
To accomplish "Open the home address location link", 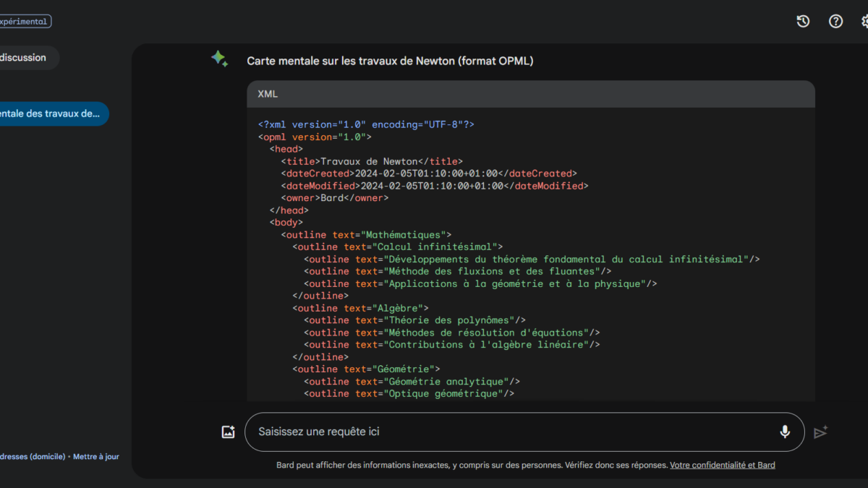I will [x=33, y=457].
